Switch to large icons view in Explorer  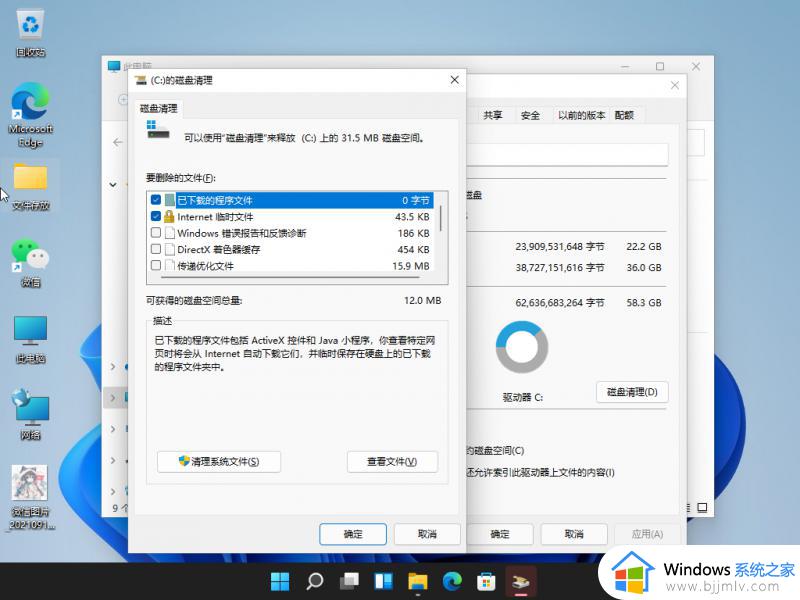(703, 508)
